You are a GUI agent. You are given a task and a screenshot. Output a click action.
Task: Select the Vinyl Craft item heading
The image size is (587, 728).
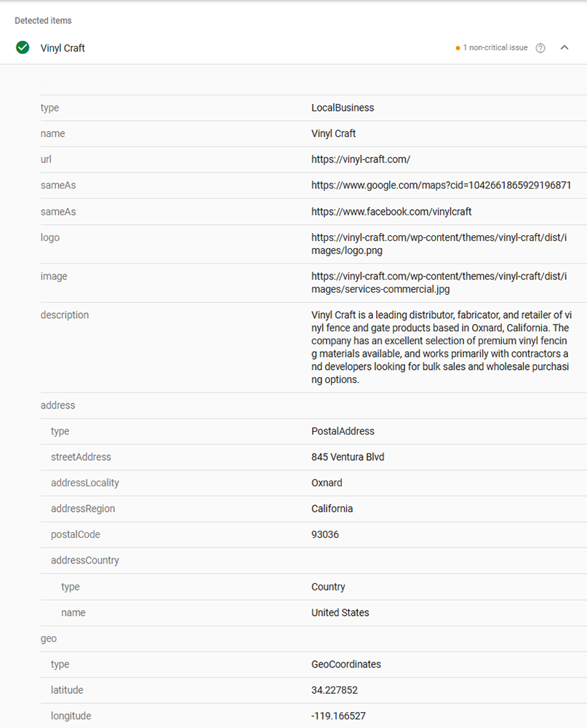click(x=63, y=48)
